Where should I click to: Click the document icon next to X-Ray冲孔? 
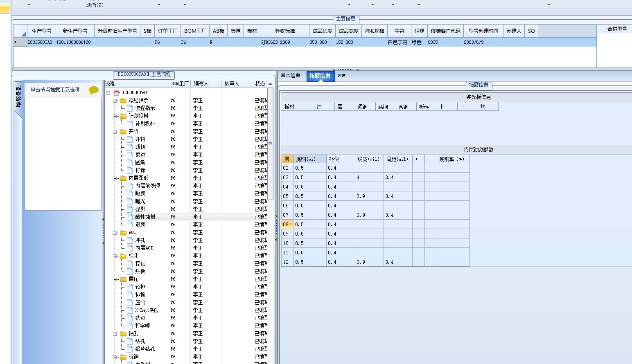130,310
